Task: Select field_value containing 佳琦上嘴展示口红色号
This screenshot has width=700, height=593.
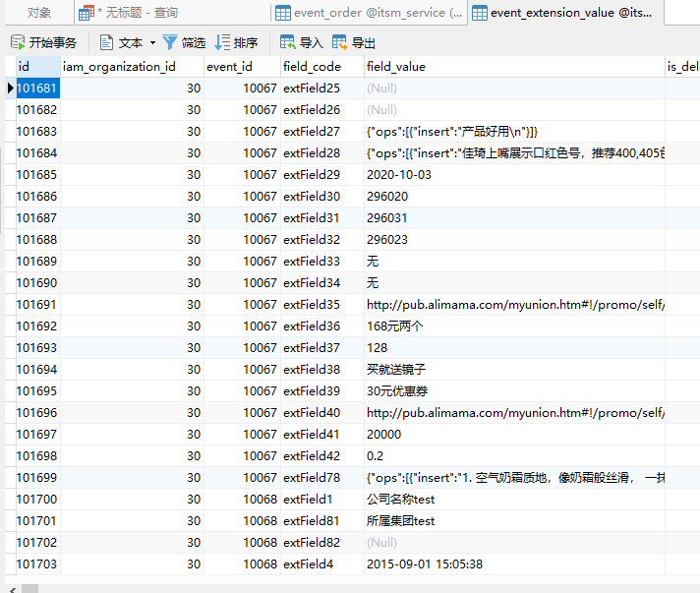Action: [514, 153]
